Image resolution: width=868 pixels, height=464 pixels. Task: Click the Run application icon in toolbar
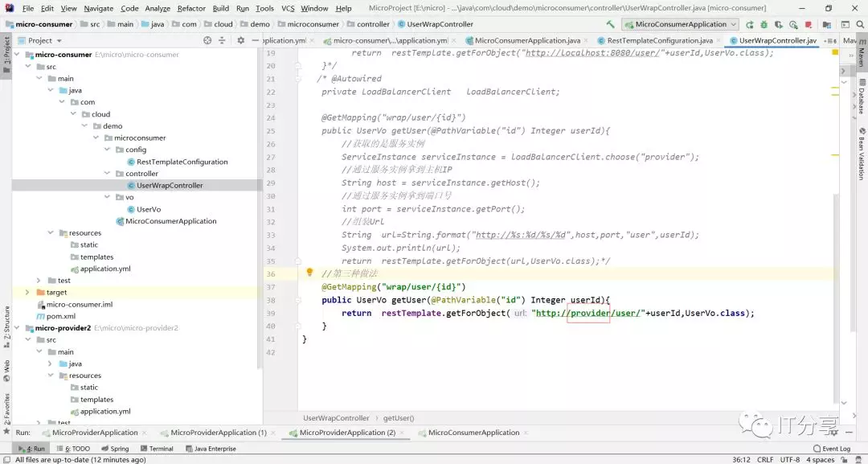(750, 24)
